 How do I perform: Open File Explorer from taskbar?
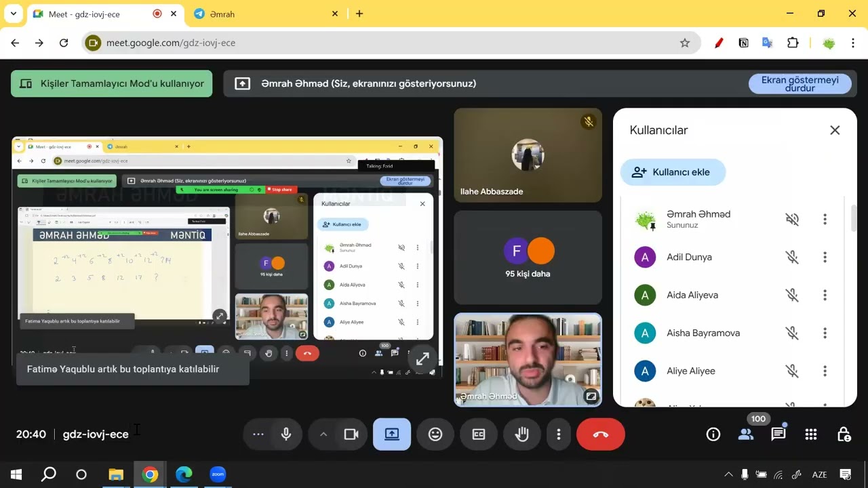[x=116, y=474]
